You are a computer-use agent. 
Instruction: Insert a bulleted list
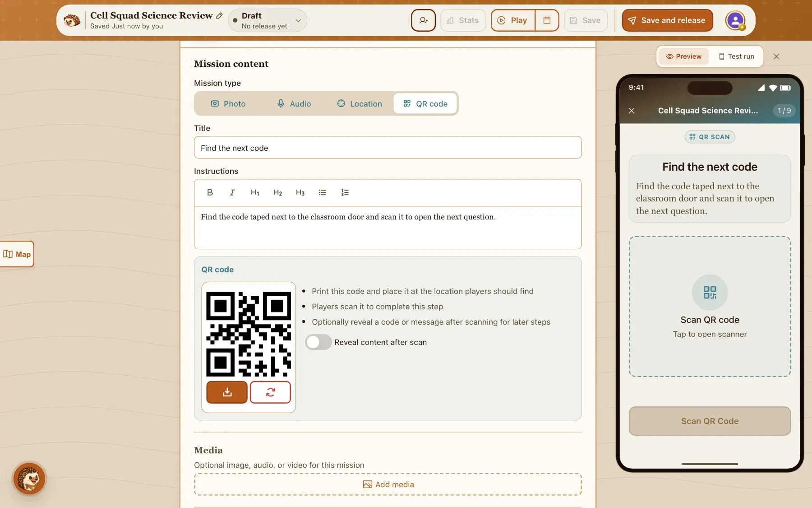[x=323, y=192]
